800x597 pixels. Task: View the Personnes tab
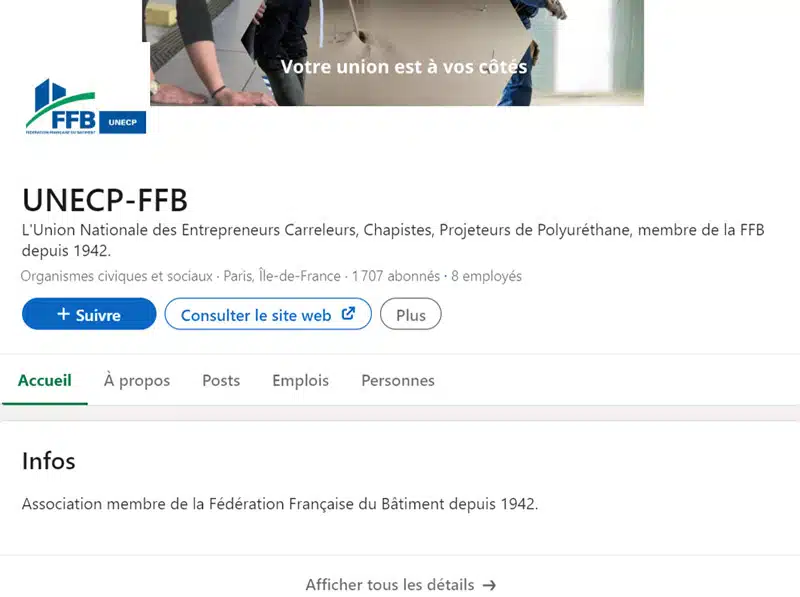tap(398, 381)
